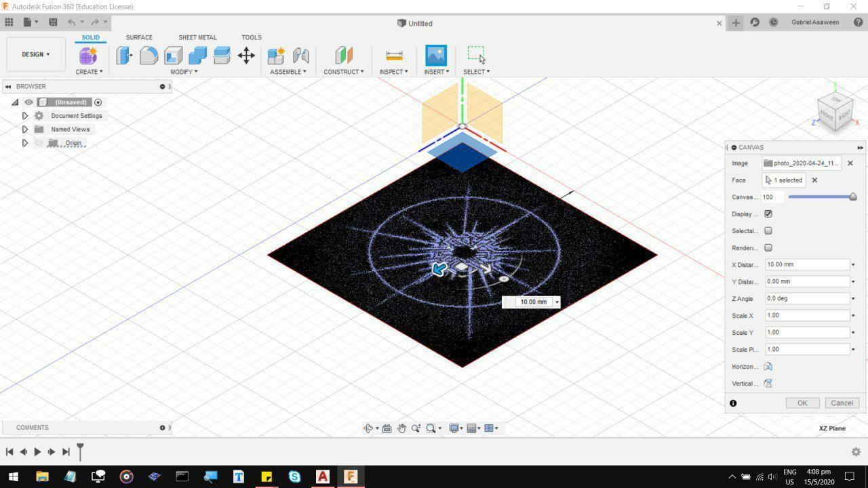The height and width of the screenshot is (488, 868).
Task: Select the SOLID tab
Action: coord(90,37)
